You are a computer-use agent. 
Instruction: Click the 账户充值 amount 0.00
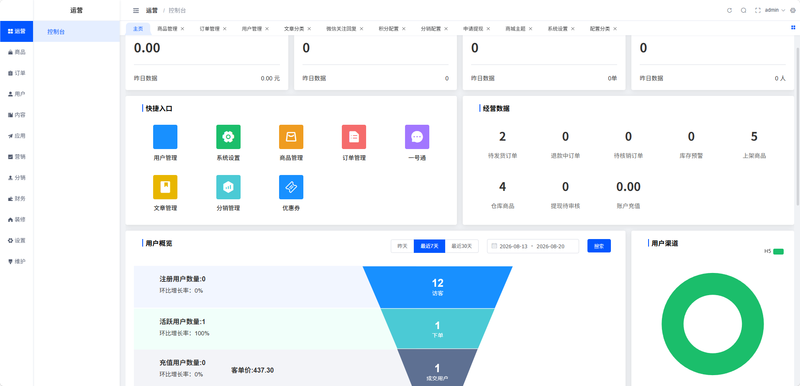(628, 187)
